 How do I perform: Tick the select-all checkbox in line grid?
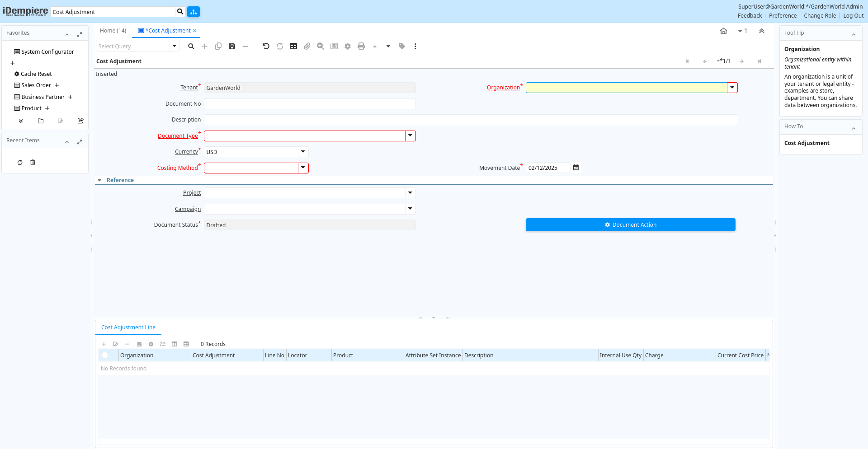point(105,355)
